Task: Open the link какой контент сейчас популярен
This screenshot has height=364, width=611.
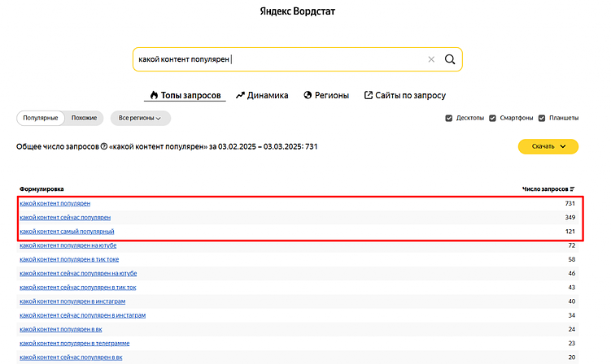Action: click(x=65, y=217)
